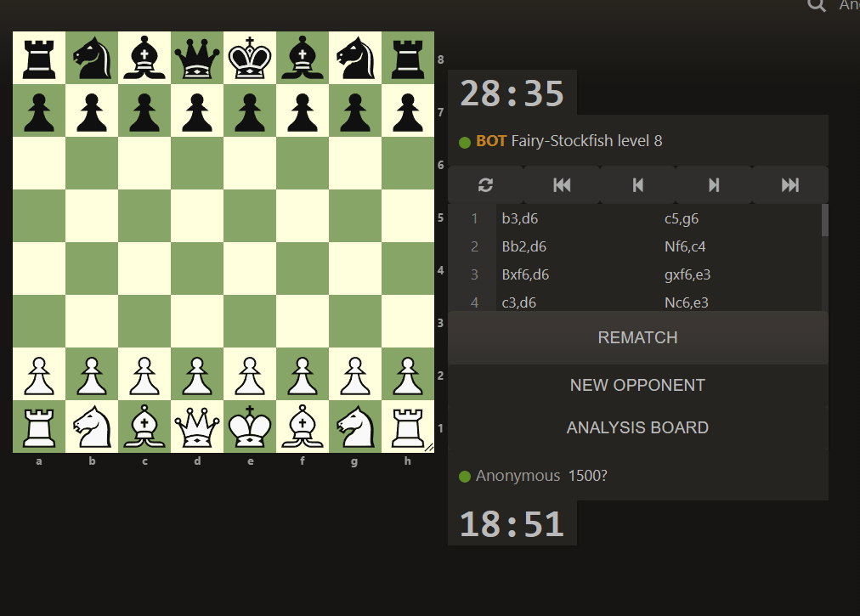Select the black pawn on e7
This screenshot has height=616, width=860.
(x=250, y=110)
